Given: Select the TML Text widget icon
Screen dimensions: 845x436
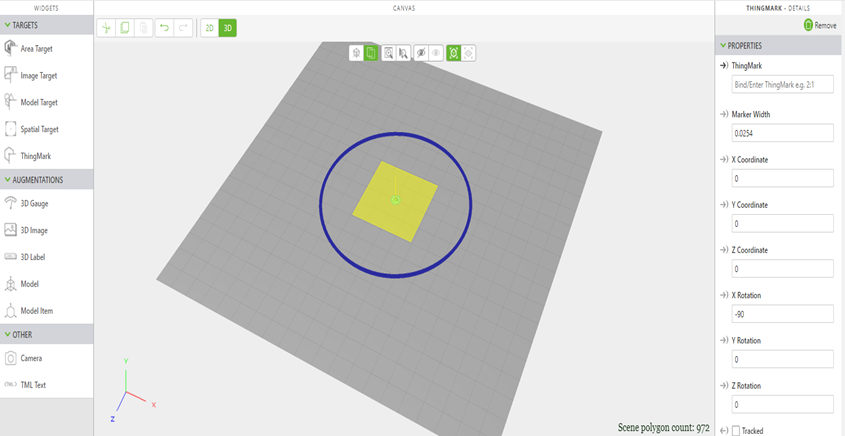Looking at the screenshot, I should [10, 384].
